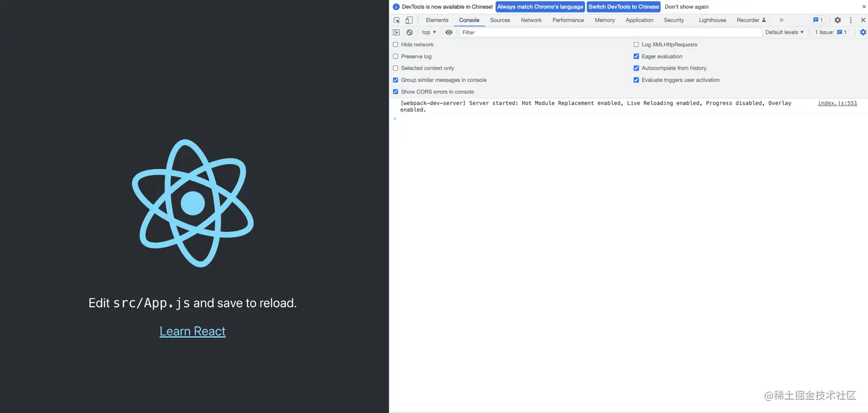The width and height of the screenshot is (868, 413).
Task: Open the Recorder tab
Action: (751, 20)
